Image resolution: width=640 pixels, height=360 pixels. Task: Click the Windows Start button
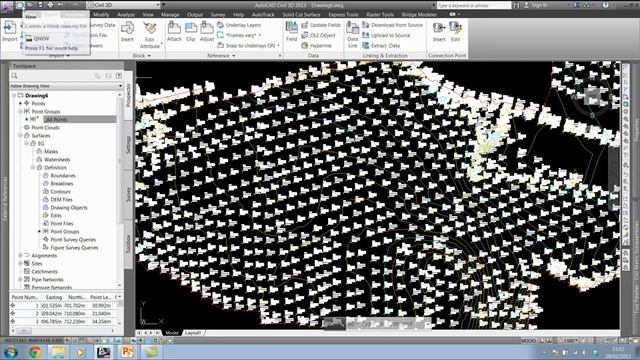tap(11, 352)
